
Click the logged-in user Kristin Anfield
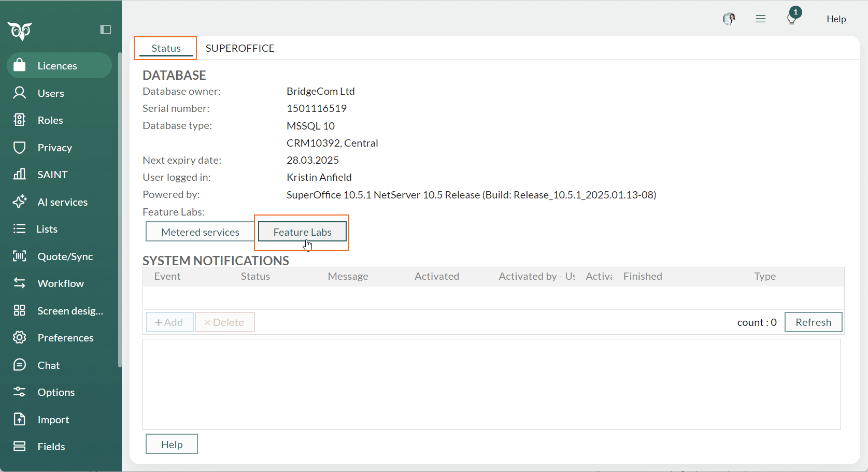pos(319,177)
